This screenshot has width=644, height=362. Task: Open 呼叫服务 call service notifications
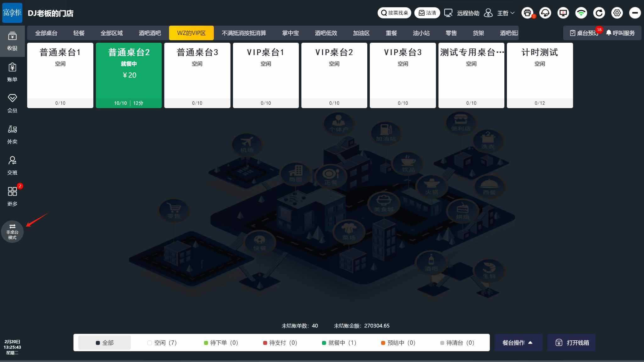tap(620, 33)
